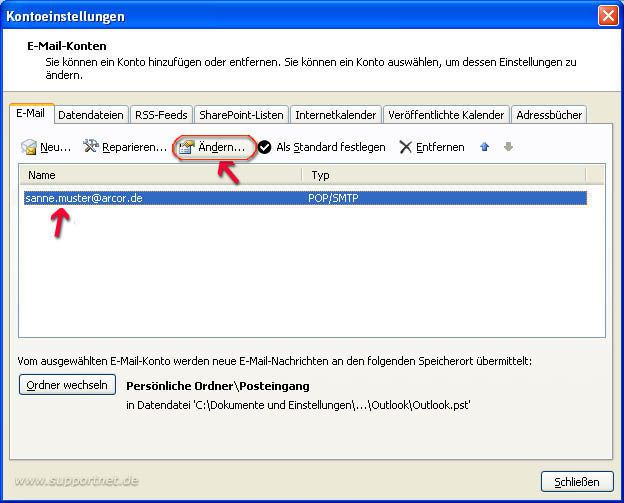Open the SharePoint-Listen tab
The image size is (624, 503).
point(241,115)
